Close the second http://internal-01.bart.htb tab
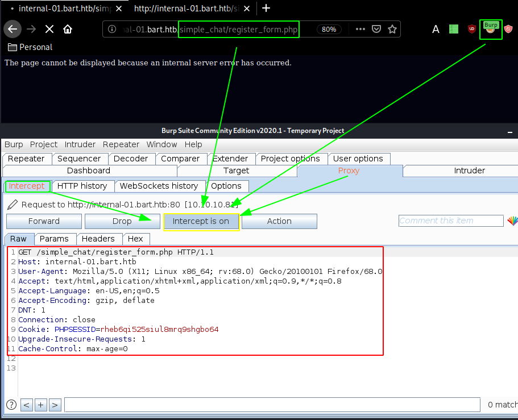 pos(247,9)
